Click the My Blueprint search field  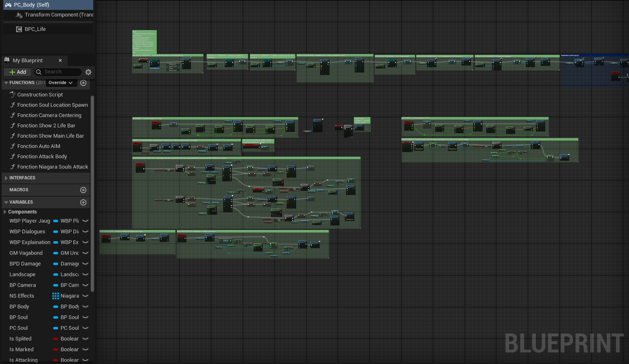click(58, 72)
